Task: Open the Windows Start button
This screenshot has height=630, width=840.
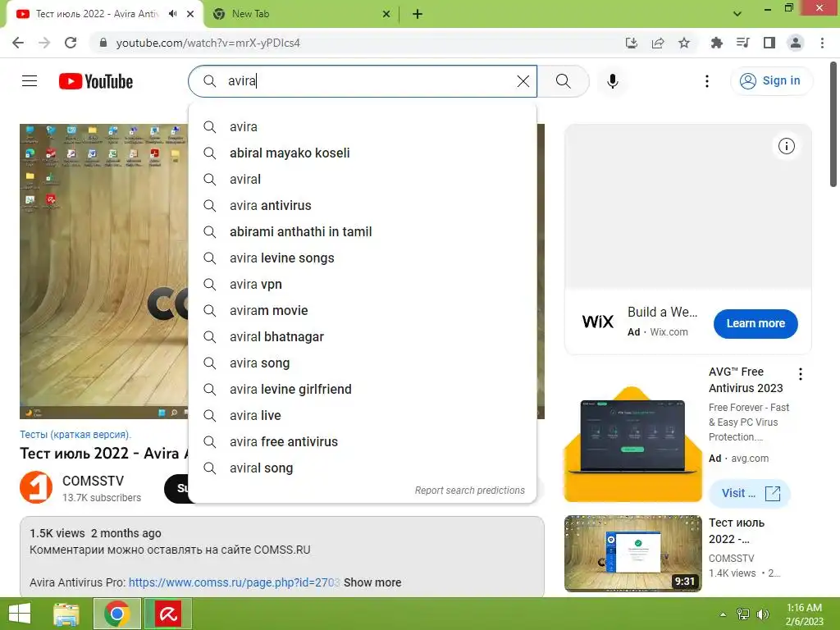Action: tap(20, 614)
